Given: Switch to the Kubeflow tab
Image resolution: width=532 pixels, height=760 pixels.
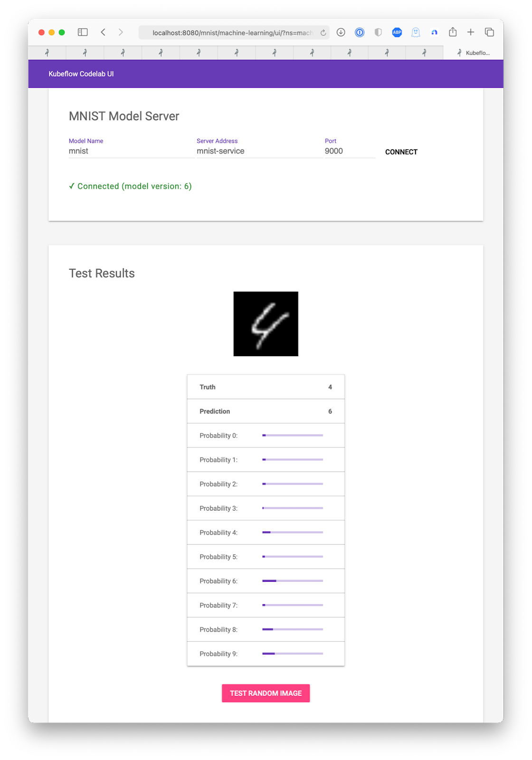Looking at the screenshot, I should coord(473,53).
